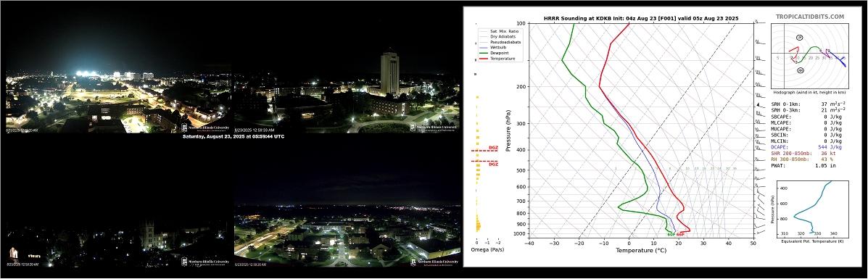Click the Saturday, August 23 UTC timestamp caption

click(233, 136)
